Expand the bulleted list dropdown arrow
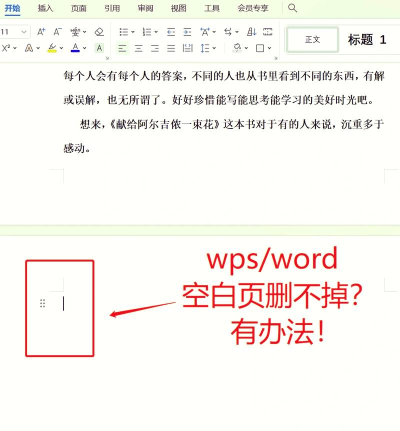Viewport: 400px width, 431px height. pos(133,32)
